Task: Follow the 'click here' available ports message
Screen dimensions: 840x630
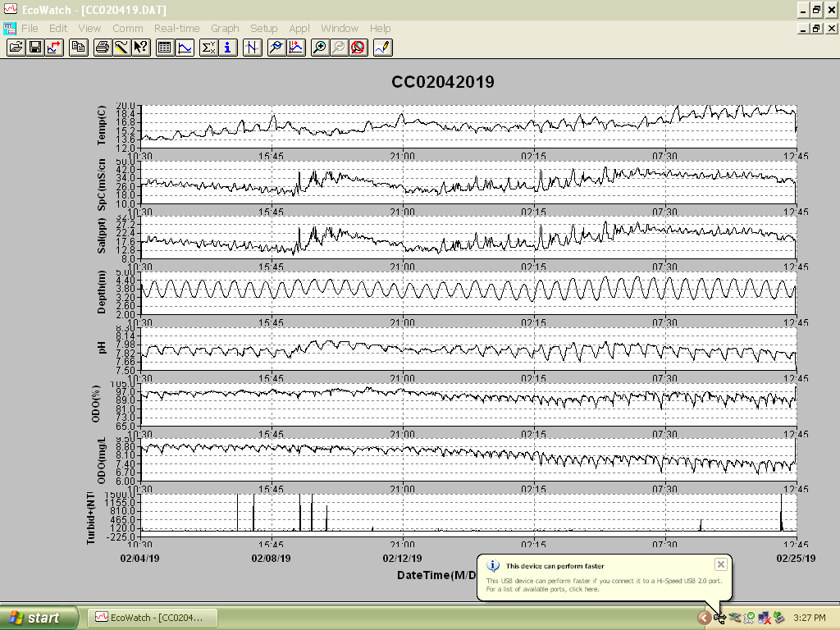Action: click(x=583, y=589)
